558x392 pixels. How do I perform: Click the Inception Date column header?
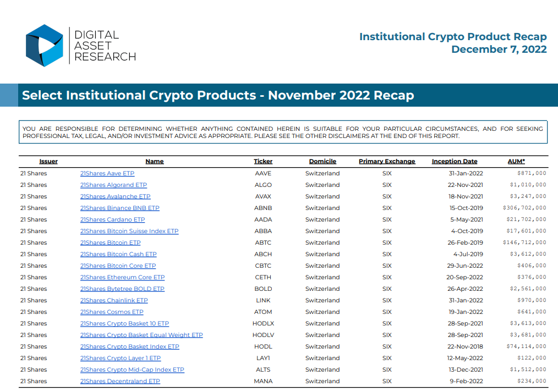pos(455,161)
